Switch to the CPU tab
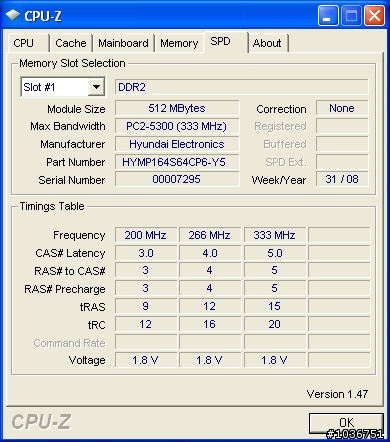390x442 pixels. [x=28, y=43]
